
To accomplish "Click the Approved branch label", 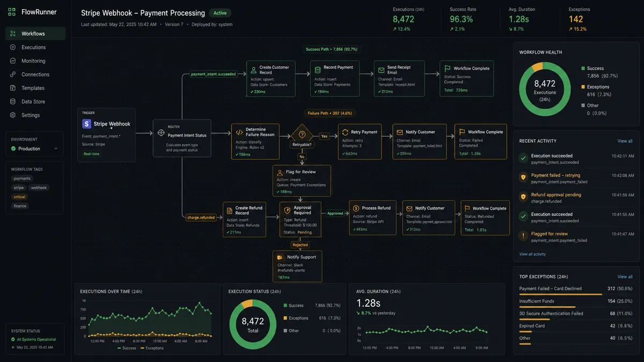I will pos(335,213).
